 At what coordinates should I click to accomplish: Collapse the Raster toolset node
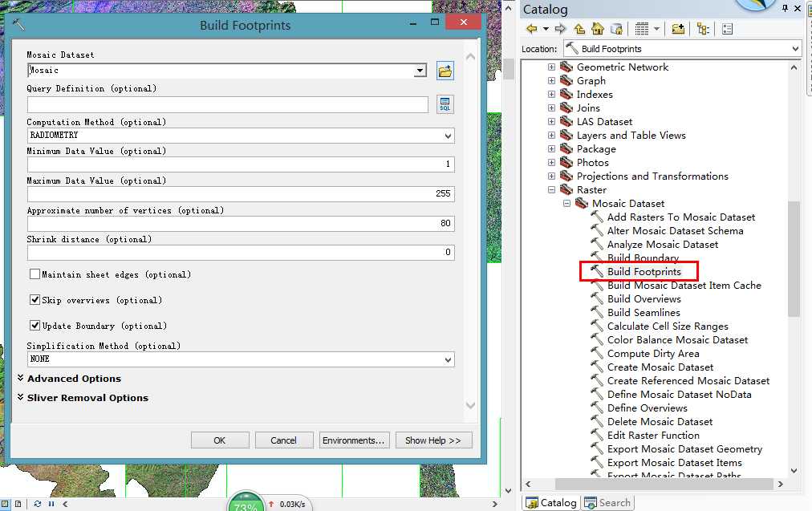[x=551, y=189]
